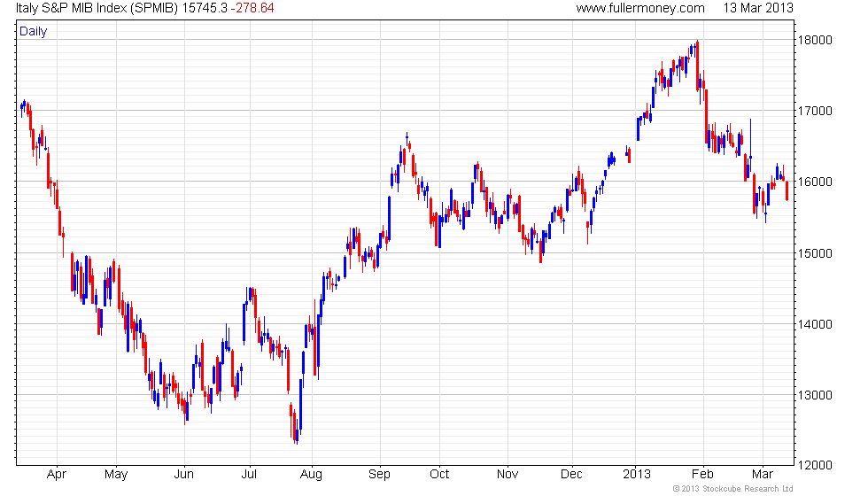Click the Jul month label
Screen dimensions: 868x496
pyautogui.click(x=250, y=475)
